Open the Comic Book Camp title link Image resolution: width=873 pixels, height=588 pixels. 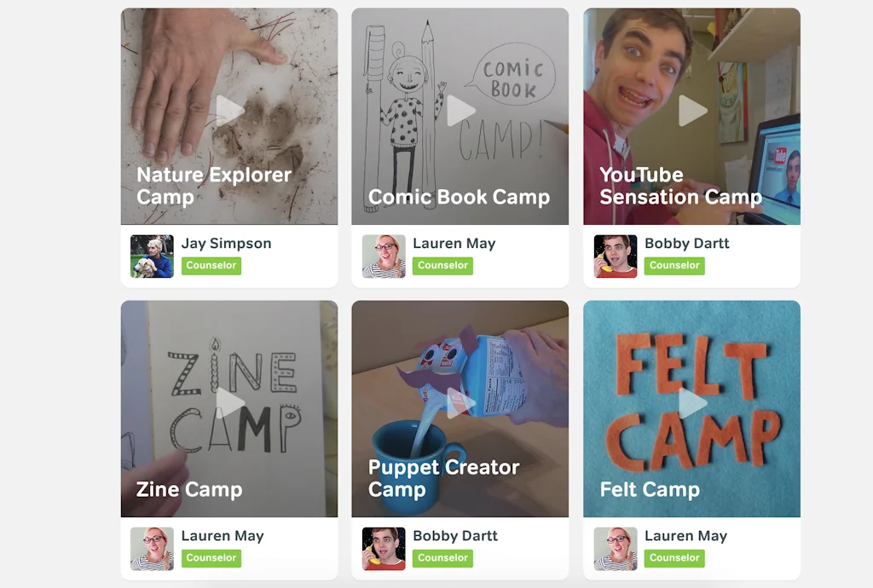(x=459, y=197)
